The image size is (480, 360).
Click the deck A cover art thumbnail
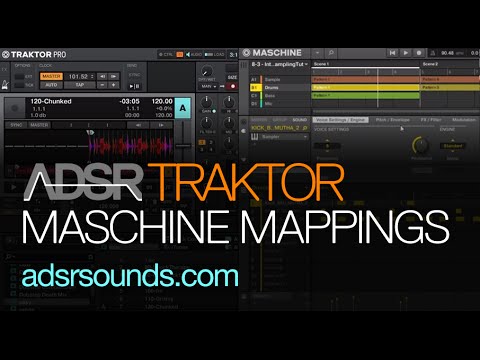coord(15,108)
